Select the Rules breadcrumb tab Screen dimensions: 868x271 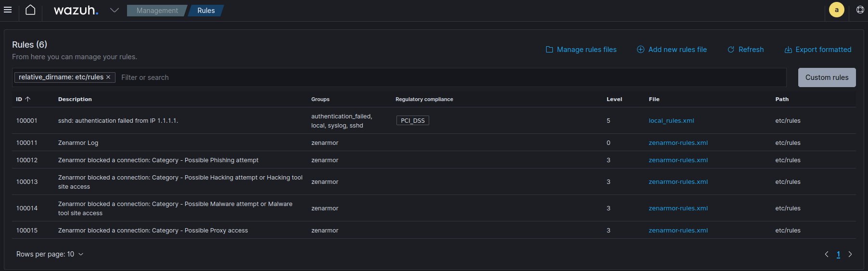pyautogui.click(x=206, y=11)
